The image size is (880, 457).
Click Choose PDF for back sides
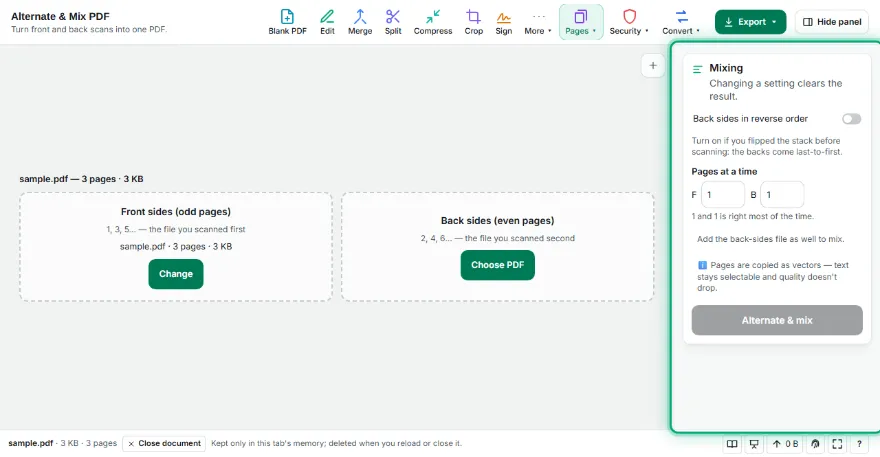pos(497,265)
